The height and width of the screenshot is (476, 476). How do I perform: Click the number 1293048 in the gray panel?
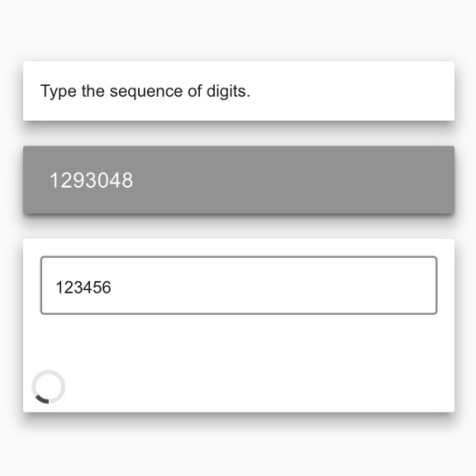click(92, 180)
